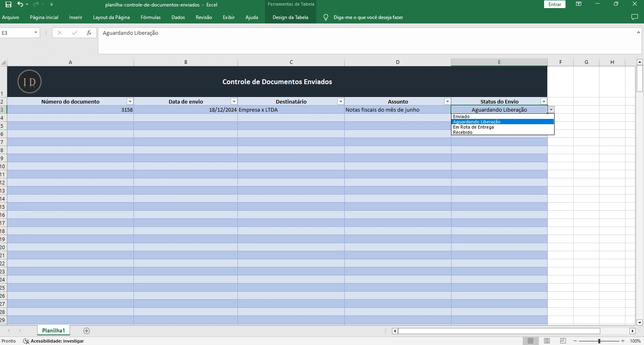The image size is (644, 345).
Task: Click the Select All corner triangle
Action: coord(4,62)
